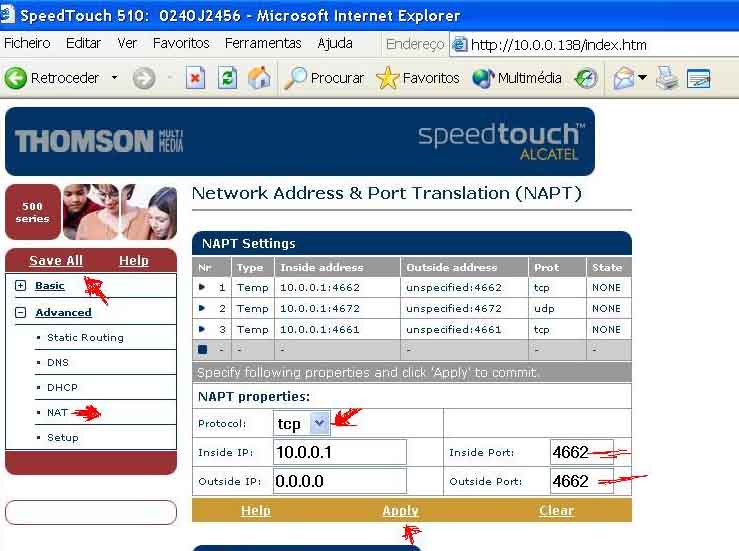
Task: Select NAPT entry 3 row arrow
Action: tap(202, 329)
